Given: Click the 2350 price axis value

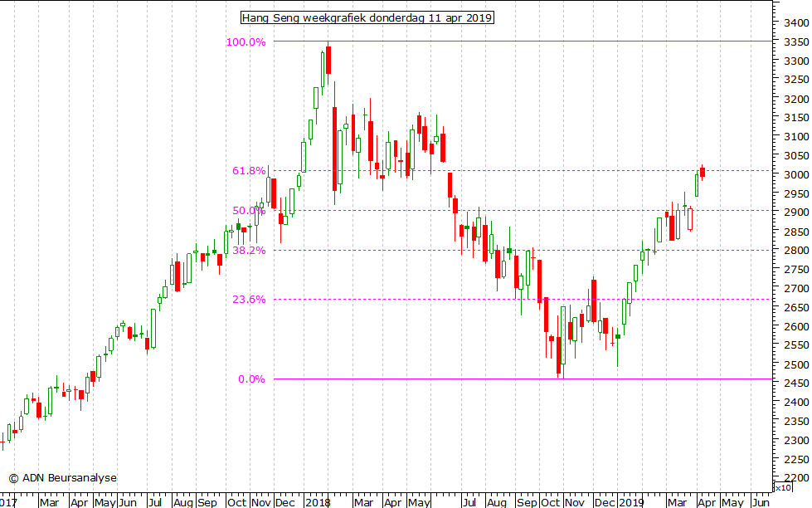Looking at the screenshot, I should click(796, 421).
